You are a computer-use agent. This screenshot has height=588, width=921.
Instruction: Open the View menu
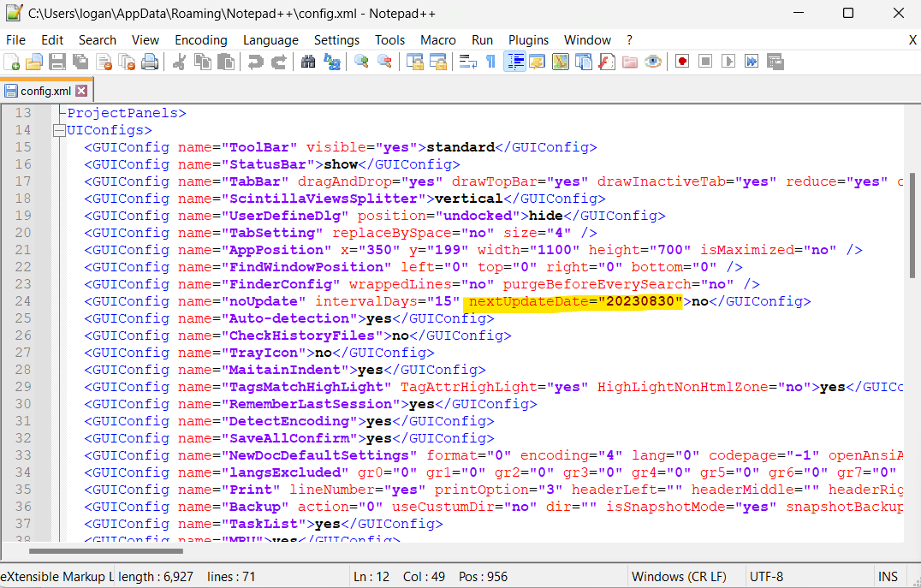(x=145, y=40)
